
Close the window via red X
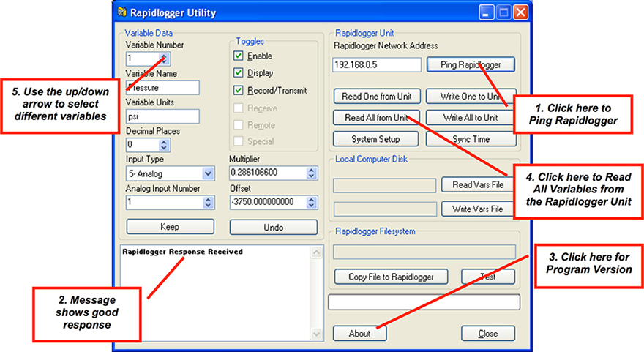(521, 12)
